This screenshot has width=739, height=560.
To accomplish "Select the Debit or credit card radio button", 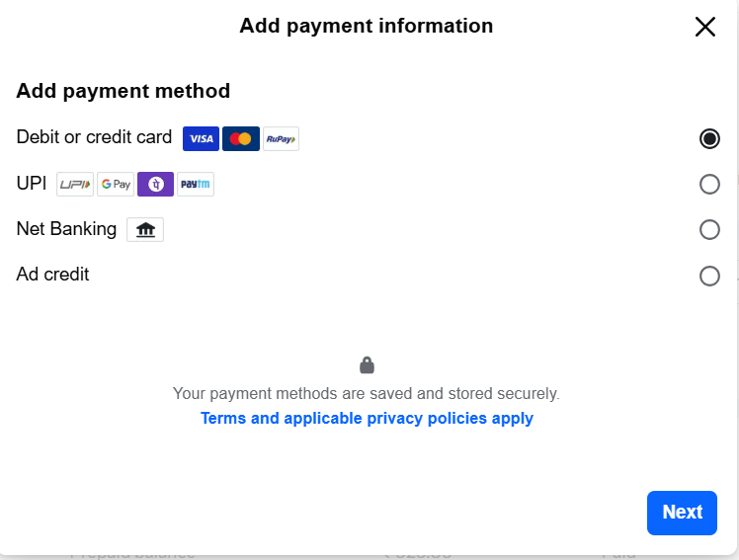I will [709, 138].
